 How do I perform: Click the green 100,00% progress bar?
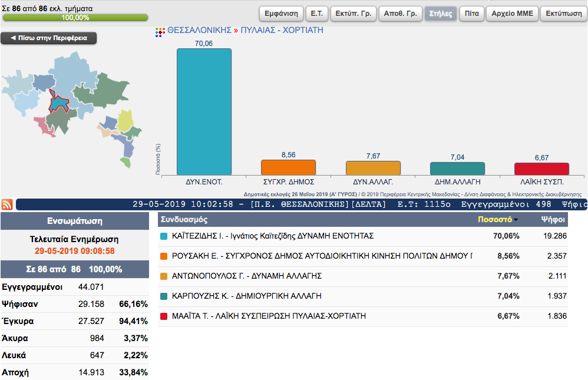pyautogui.click(x=75, y=18)
